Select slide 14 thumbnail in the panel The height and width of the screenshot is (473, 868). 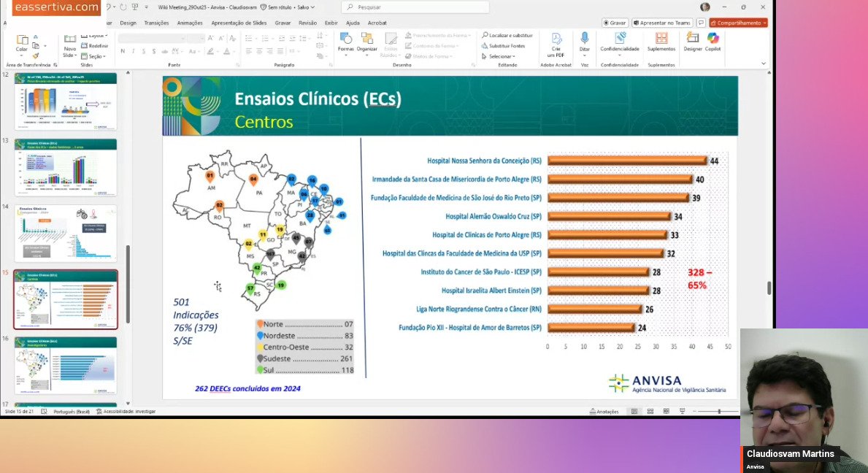[65, 233]
